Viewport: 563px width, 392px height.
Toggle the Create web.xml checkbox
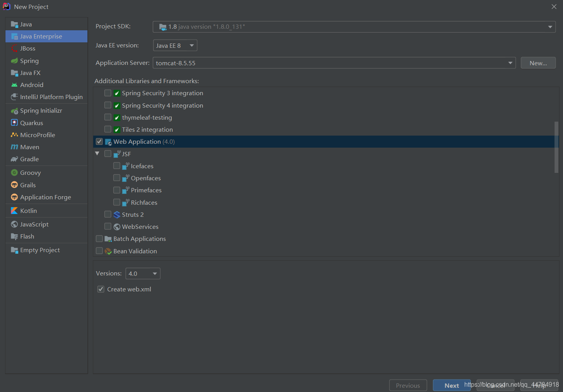tap(101, 289)
